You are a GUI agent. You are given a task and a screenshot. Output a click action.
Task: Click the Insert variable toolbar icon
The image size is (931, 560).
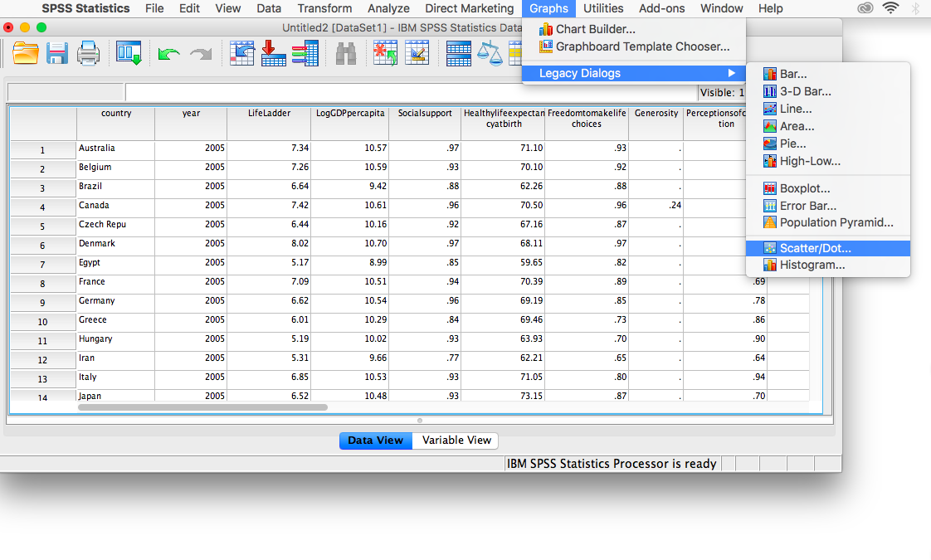(417, 53)
